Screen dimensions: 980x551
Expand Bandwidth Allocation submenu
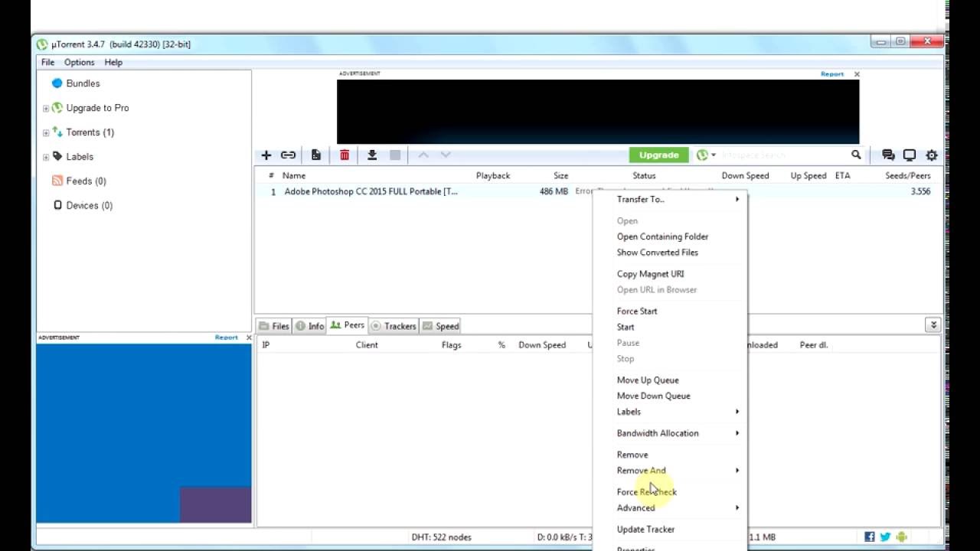670,433
